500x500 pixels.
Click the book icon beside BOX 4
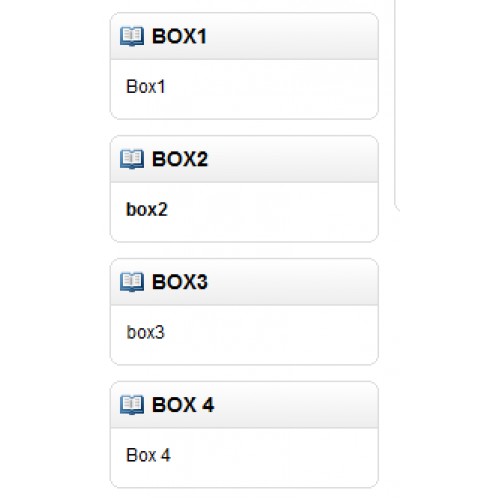[132, 405]
